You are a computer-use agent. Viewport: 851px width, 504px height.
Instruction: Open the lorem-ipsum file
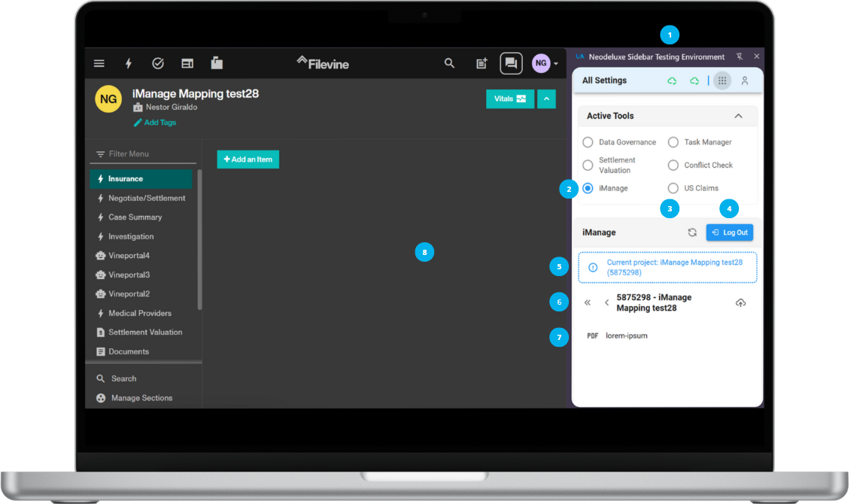(626, 335)
